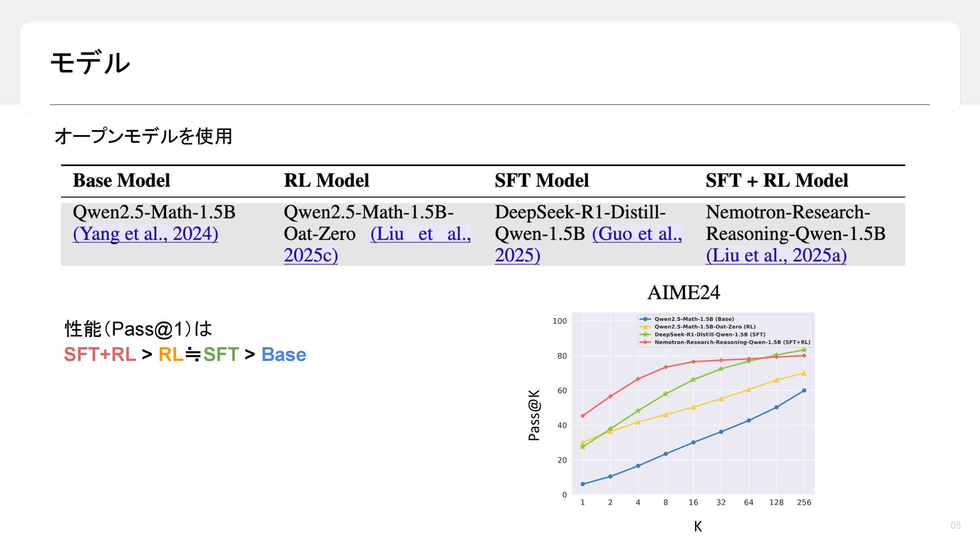The height and width of the screenshot is (551, 980).
Task: Select the yellow RL triangle point at K=256
Action: (804, 373)
